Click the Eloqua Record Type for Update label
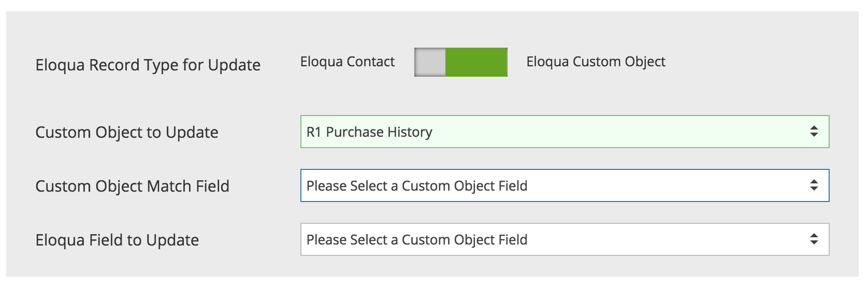 click(148, 65)
